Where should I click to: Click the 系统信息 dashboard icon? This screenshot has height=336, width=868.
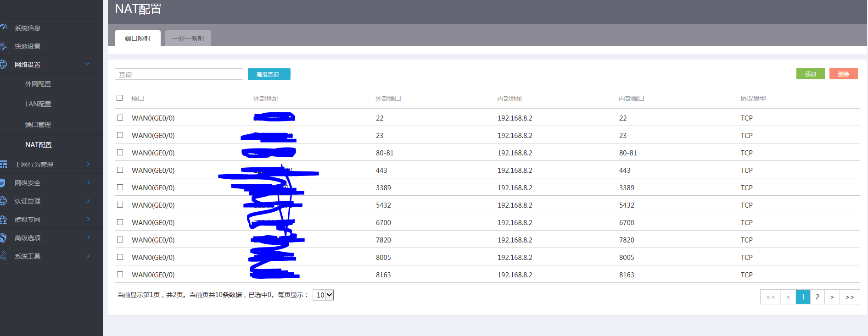click(x=3, y=27)
